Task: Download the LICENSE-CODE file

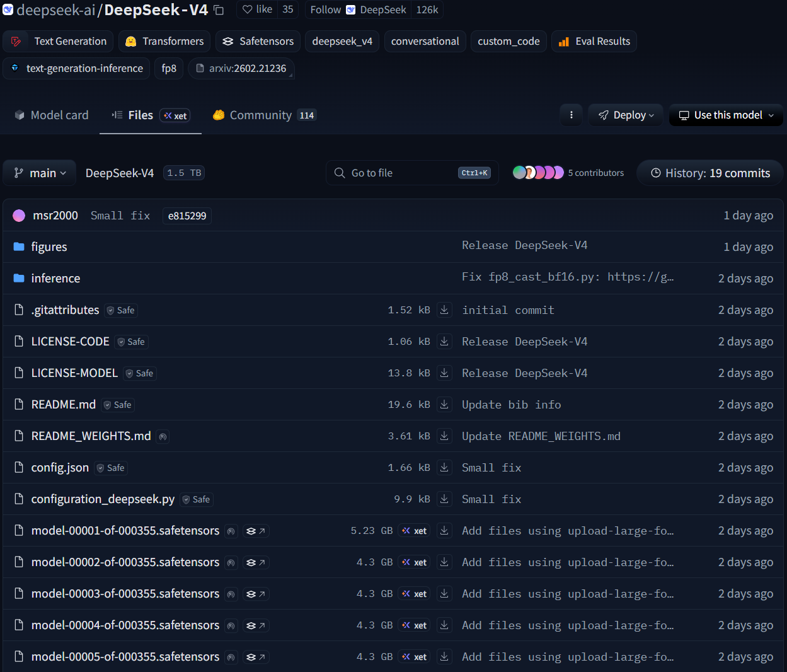Action: [444, 341]
